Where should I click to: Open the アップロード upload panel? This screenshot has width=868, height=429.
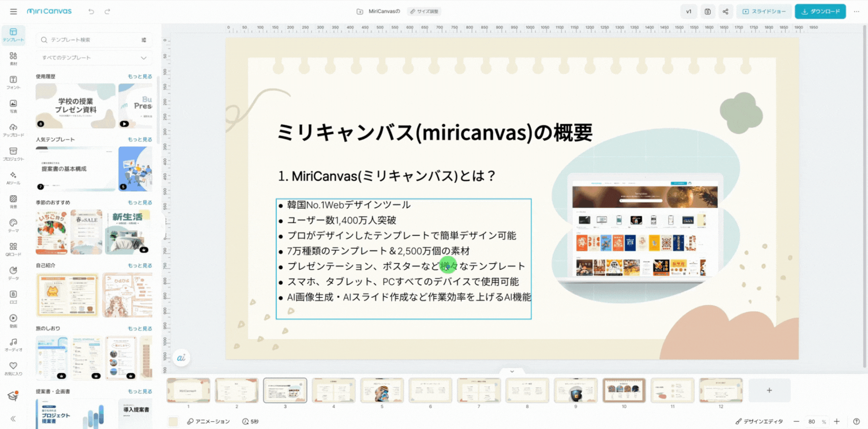13,131
